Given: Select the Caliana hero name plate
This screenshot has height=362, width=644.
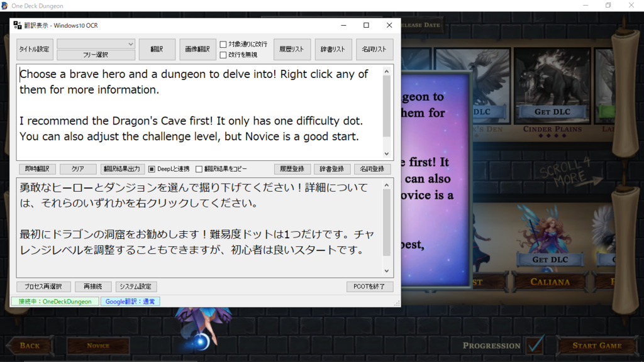Looking at the screenshot, I should [550, 282].
